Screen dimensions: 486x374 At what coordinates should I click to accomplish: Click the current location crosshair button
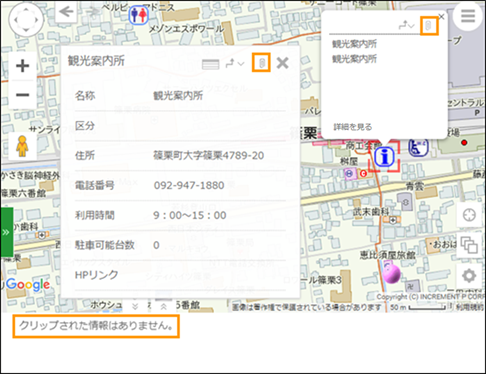point(469,215)
